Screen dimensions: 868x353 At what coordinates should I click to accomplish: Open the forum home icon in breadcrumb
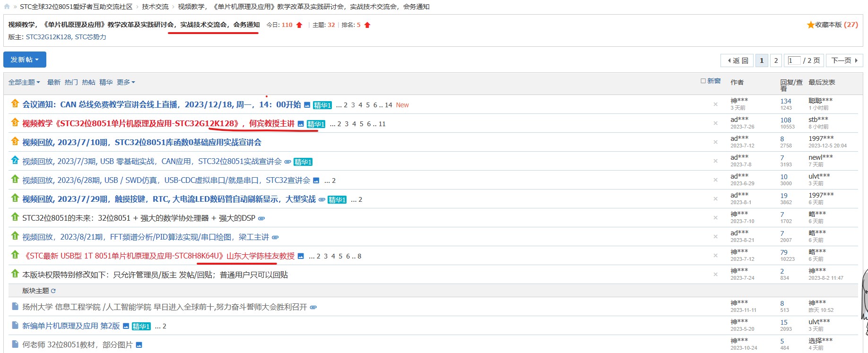point(7,7)
